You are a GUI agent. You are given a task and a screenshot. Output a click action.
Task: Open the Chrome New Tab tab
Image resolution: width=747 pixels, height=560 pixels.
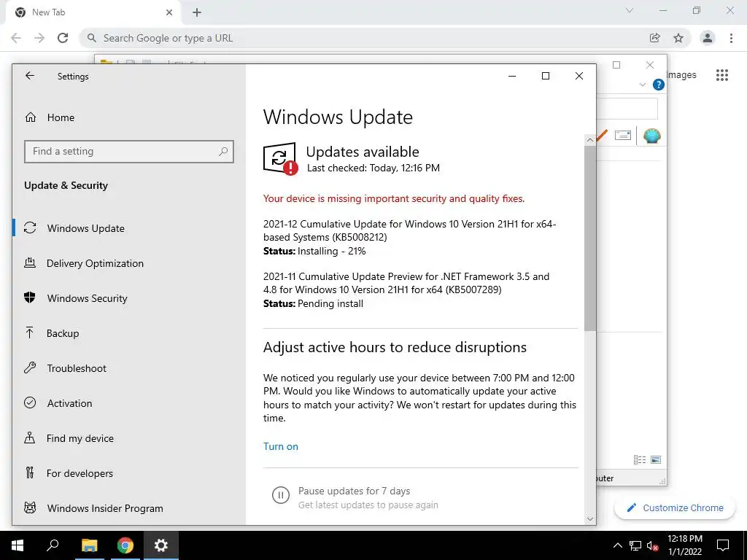pos(93,12)
